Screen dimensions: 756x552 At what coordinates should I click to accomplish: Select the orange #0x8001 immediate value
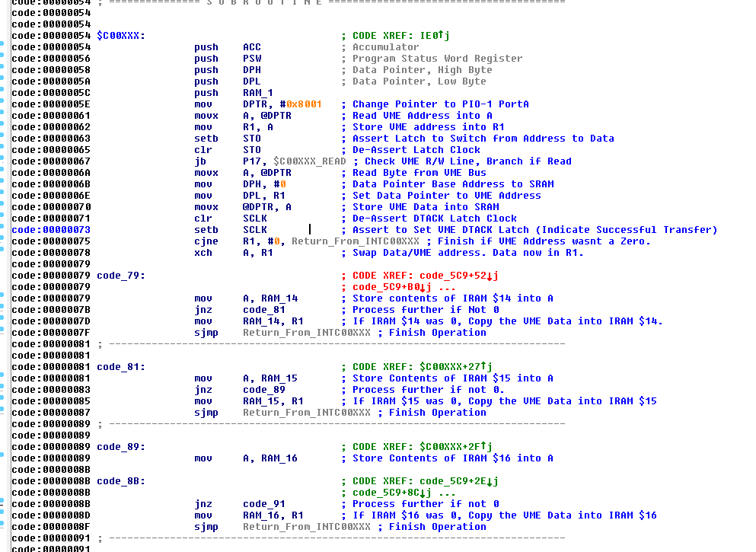[301, 104]
